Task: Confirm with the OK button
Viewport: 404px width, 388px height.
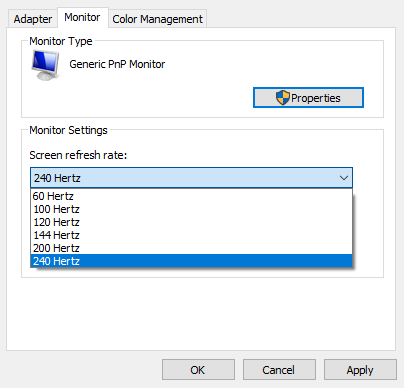Action: (198, 370)
